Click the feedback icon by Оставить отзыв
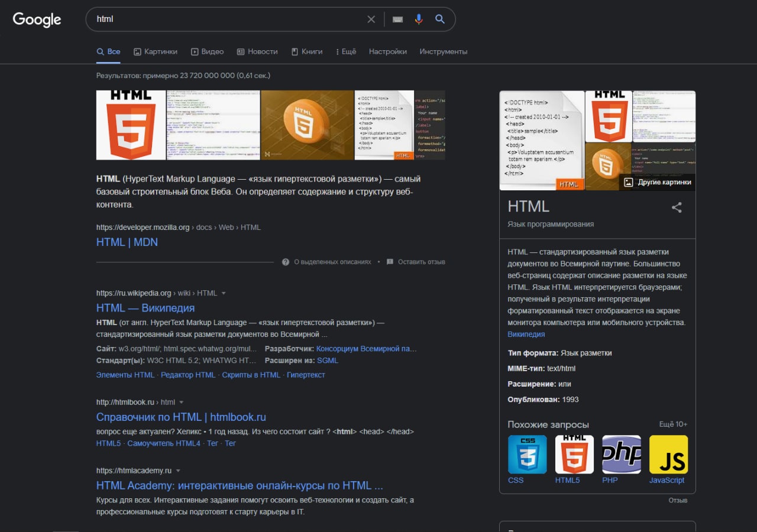This screenshot has height=532, width=757. [x=390, y=262]
